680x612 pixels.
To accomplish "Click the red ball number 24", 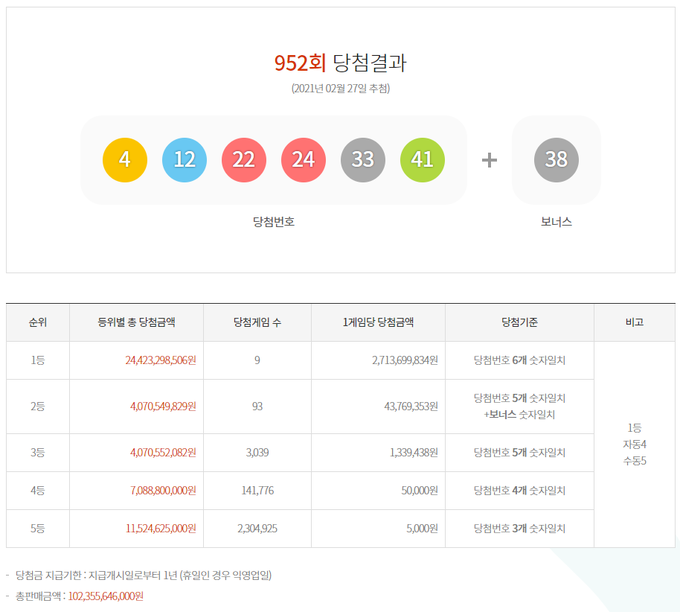I will pyautogui.click(x=304, y=160).
